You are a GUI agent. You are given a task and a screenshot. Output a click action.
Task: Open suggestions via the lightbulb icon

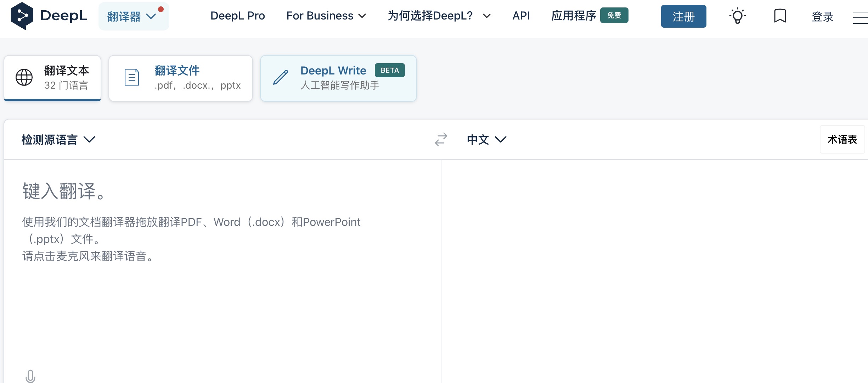737,16
